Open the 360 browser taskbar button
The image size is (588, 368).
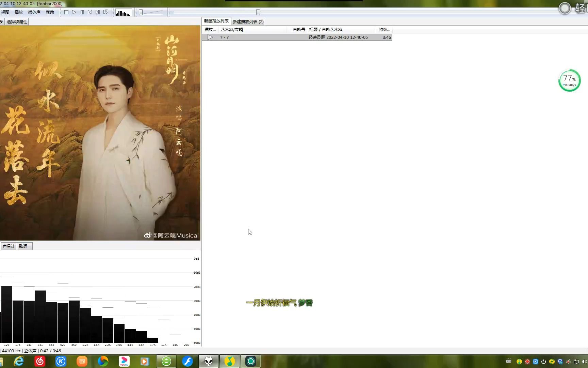166,361
